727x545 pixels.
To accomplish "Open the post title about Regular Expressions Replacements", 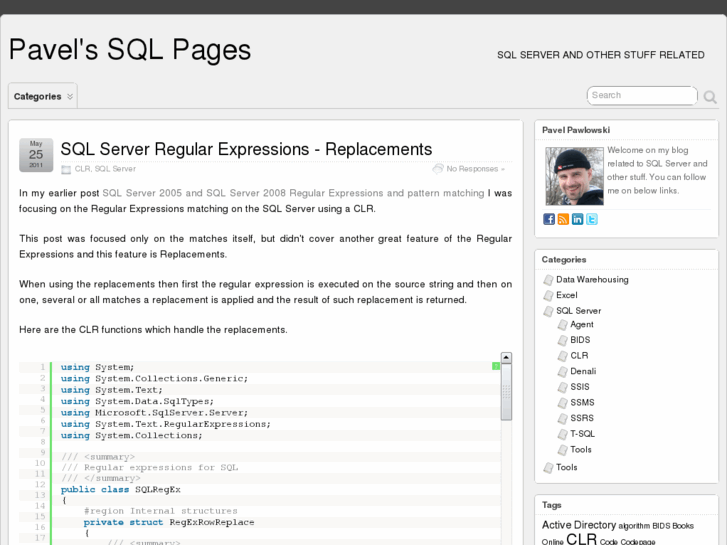I will 246,149.
